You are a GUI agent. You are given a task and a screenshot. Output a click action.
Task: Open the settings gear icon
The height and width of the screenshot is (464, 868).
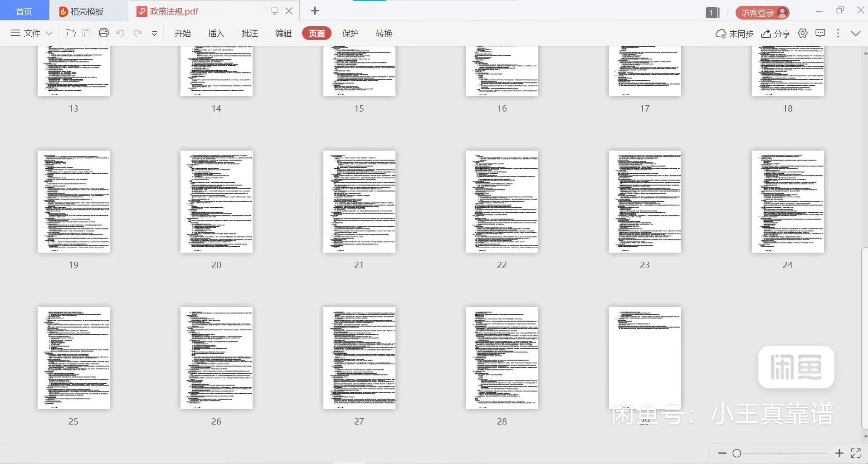(803, 33)
